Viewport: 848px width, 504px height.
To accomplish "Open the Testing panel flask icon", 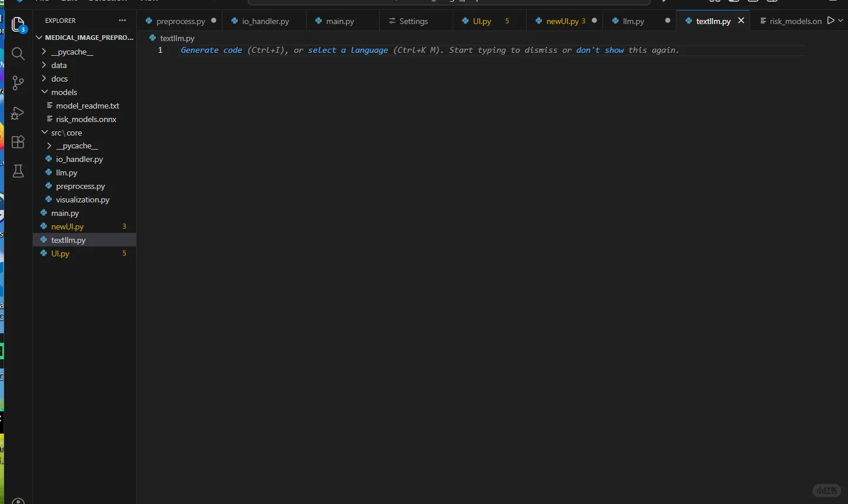I will coord(18,171).
